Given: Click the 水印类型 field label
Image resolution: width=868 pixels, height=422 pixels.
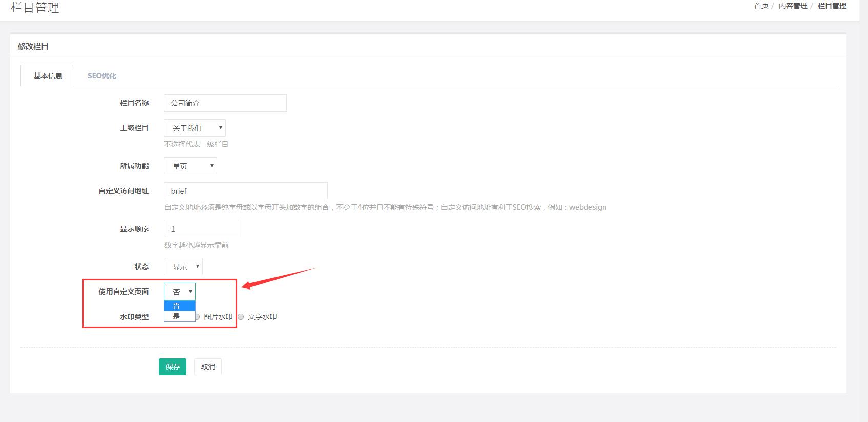Looking at the screenshot, I should (134, 317).
